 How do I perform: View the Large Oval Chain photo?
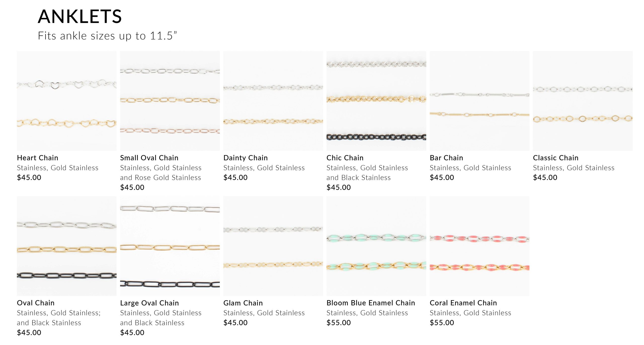click(170, 246)
